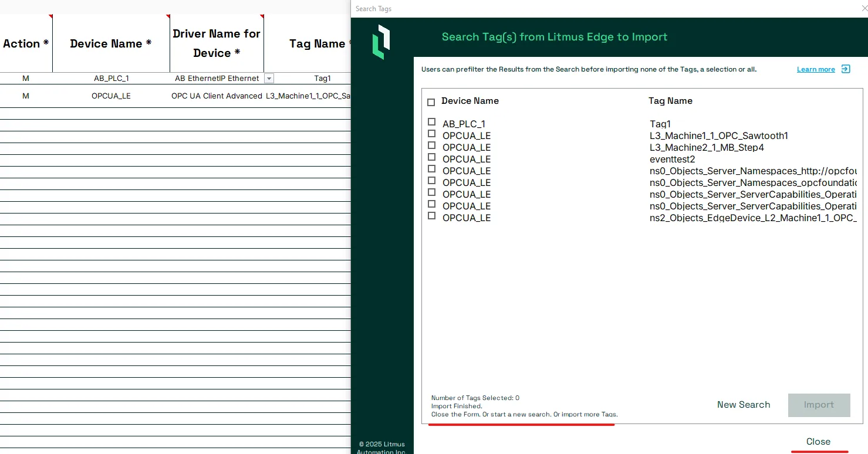Click the prefilter instructions text
Viewport: 868px width, 454px height.
pyautogui.click(x=589, y=69)
